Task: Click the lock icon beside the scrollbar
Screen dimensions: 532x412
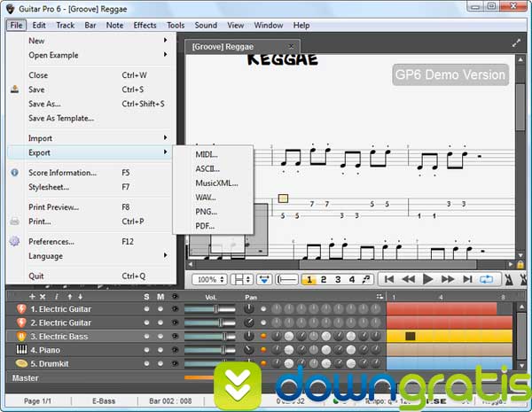Action: [x=520, y=265]
